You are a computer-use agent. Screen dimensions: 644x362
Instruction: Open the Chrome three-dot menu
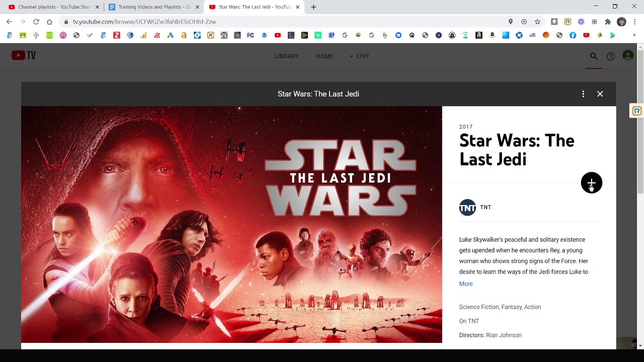click(635, 22)
